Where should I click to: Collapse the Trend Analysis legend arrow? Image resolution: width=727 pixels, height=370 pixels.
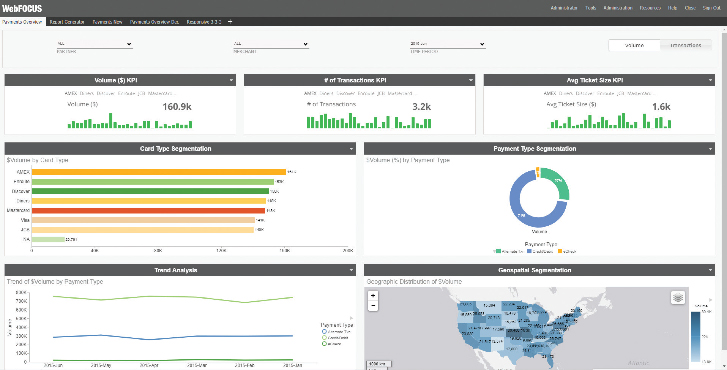click(351, 318)
